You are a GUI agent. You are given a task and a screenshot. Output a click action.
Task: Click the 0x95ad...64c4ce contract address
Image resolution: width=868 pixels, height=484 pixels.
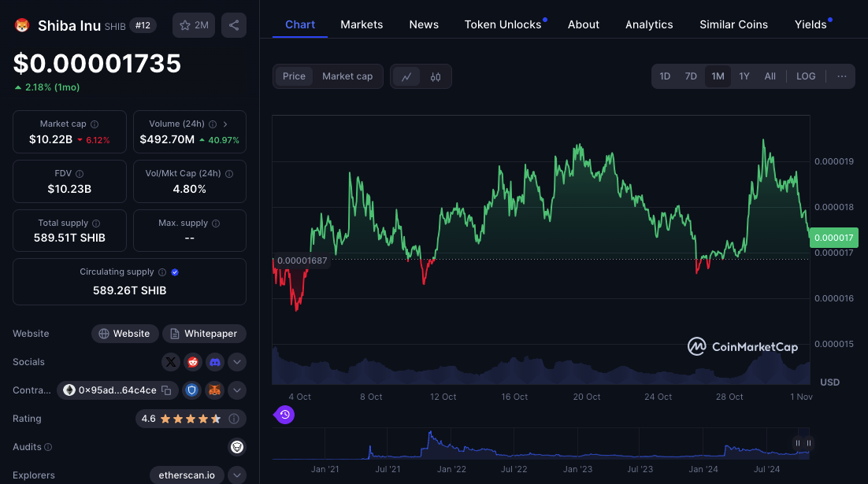coord(117,390)
